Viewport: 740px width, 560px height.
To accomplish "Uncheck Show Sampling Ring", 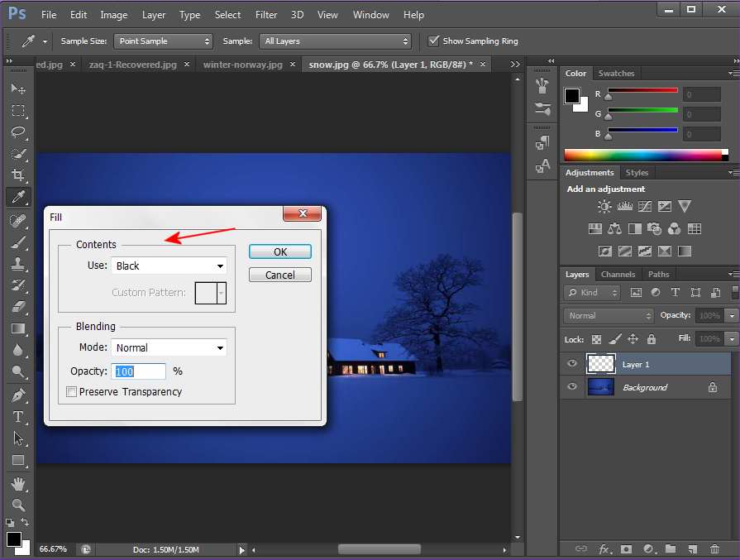I will 434,41.
